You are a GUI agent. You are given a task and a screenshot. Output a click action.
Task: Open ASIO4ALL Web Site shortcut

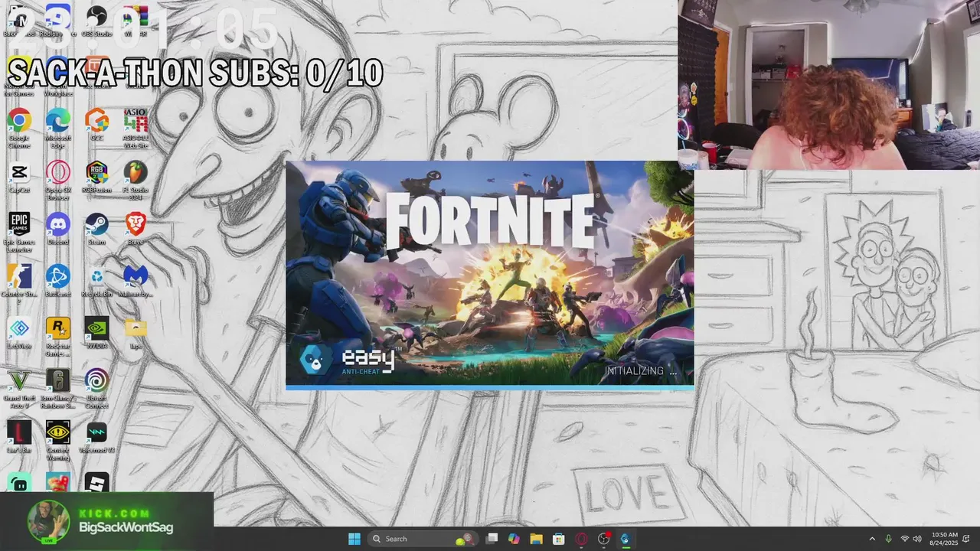click(136, 128)
